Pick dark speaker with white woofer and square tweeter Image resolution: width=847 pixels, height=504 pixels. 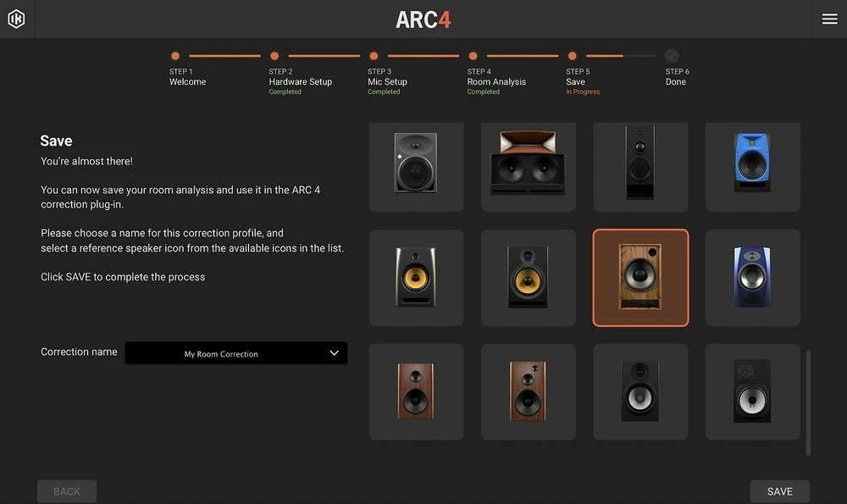[753, 391]
